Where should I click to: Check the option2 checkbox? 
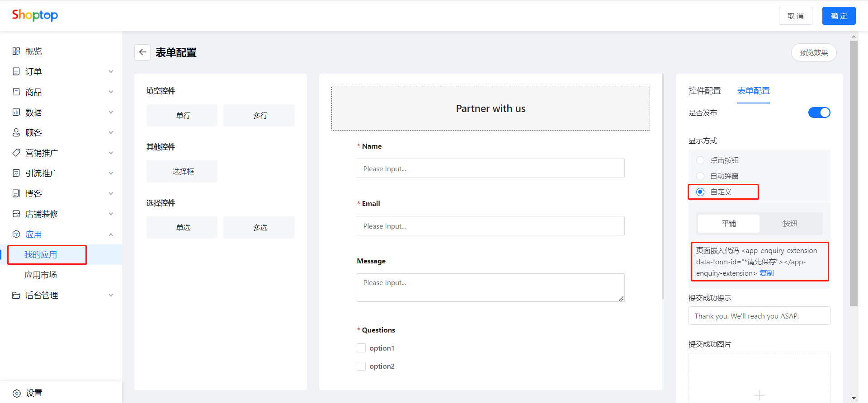click(361, 366)
